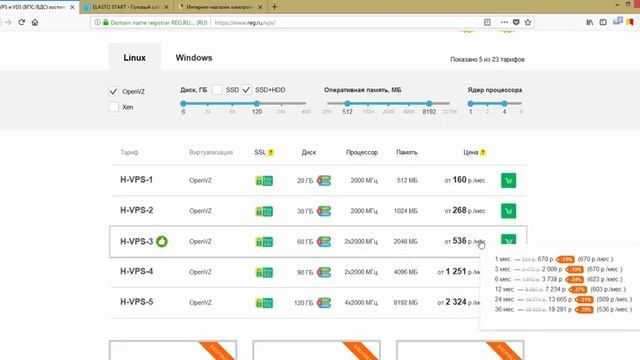Screen dimensions: 640x360
Task: Click the CPU cores slider handle at 4
Action: [504, 104]
